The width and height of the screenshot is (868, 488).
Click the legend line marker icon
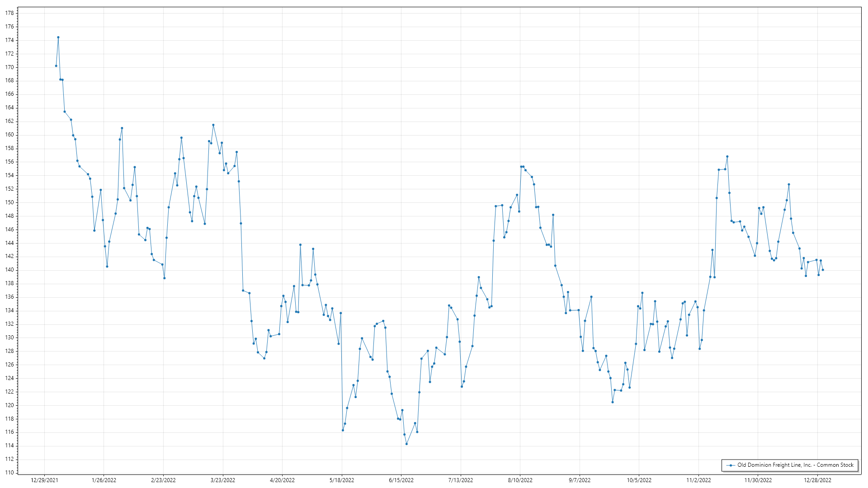click(731, 465)
